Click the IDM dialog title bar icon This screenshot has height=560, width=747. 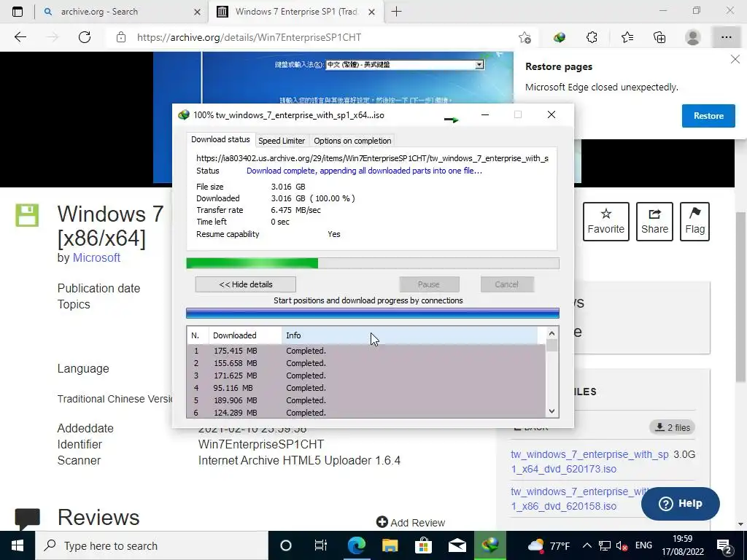pos(183,114)
